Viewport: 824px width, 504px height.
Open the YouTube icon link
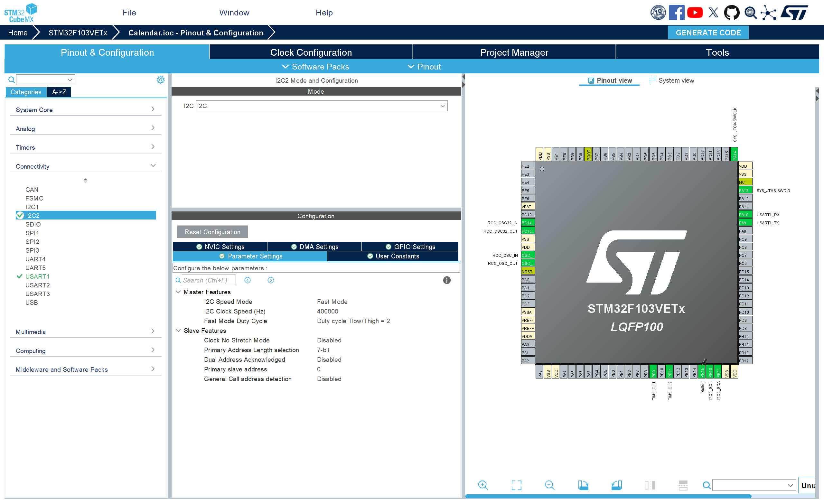(x=695, y=13)
